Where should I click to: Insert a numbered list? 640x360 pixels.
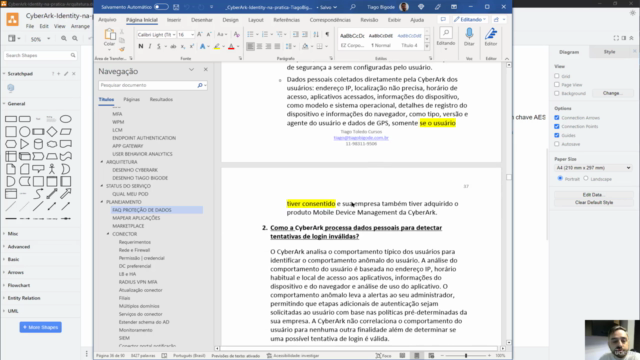click(264, 35)
